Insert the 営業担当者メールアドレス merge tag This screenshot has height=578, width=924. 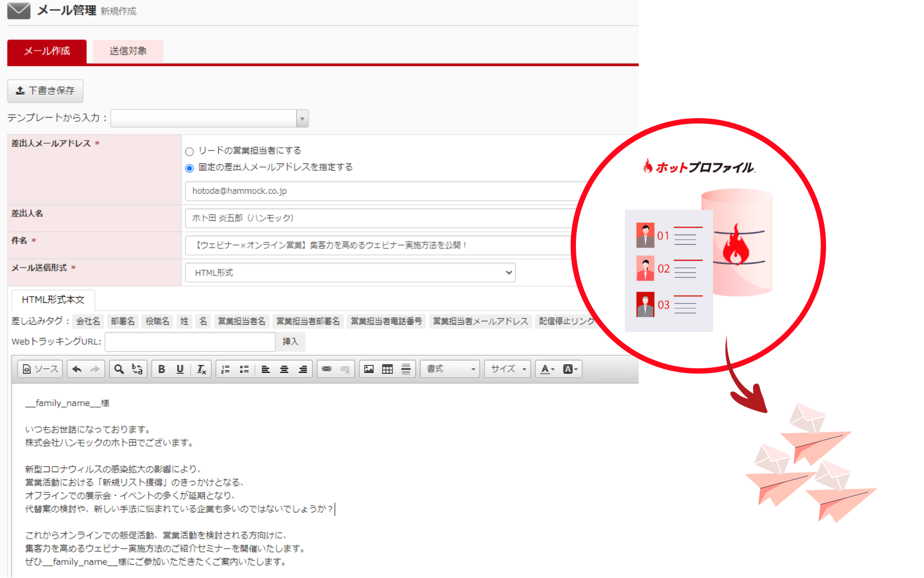click(480, 321)
